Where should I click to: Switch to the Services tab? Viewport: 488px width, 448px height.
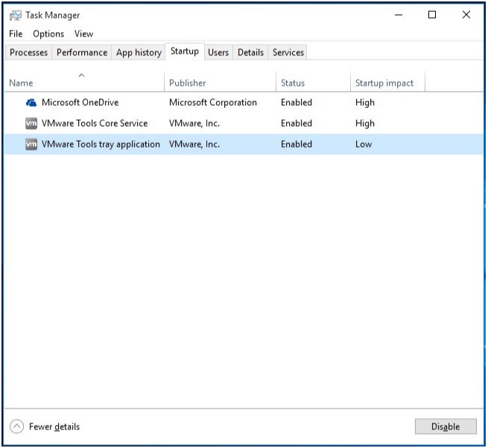pyautogui.click(x=288, y=52)
